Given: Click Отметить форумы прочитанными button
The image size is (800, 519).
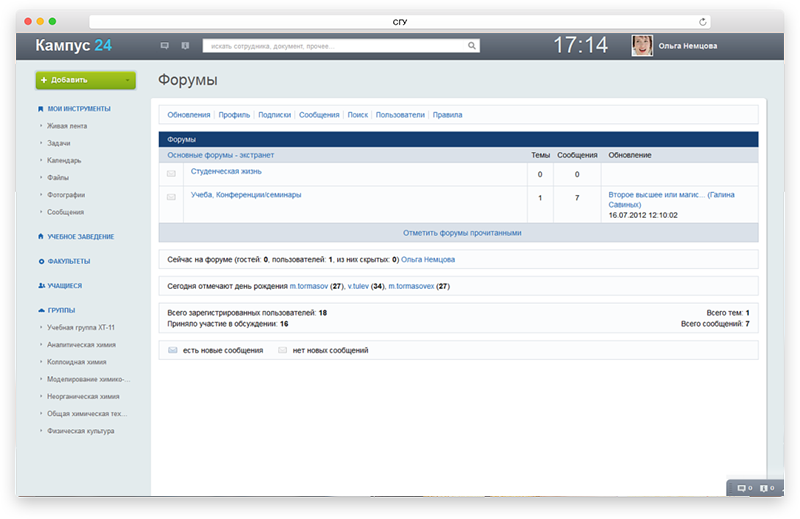Looking at the screenshot, I should [x=461, y=232].
